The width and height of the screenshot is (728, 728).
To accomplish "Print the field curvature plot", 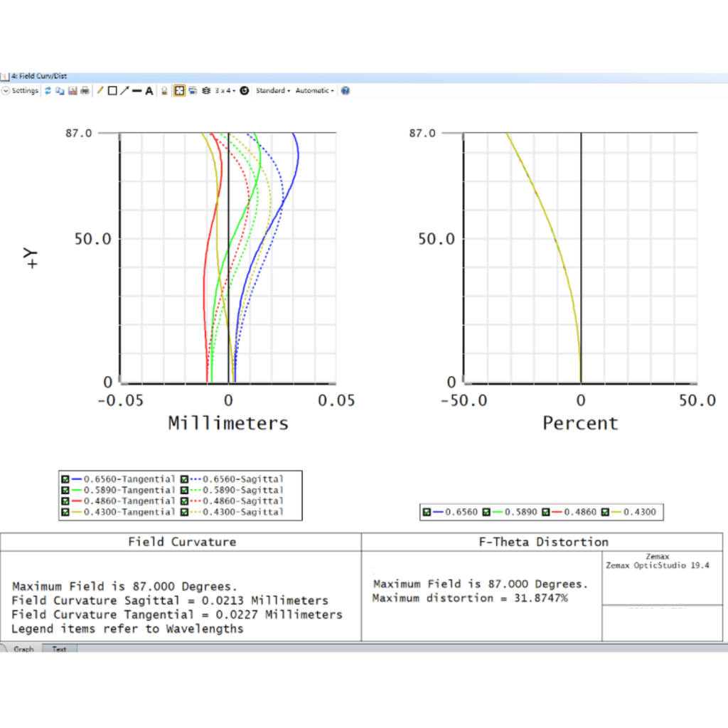I will click(85, 91).
